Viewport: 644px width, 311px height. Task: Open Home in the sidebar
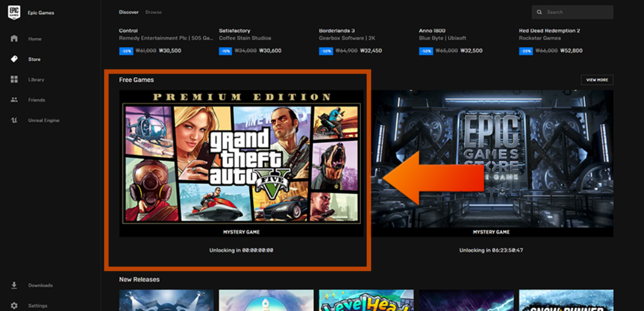[35, 39]
